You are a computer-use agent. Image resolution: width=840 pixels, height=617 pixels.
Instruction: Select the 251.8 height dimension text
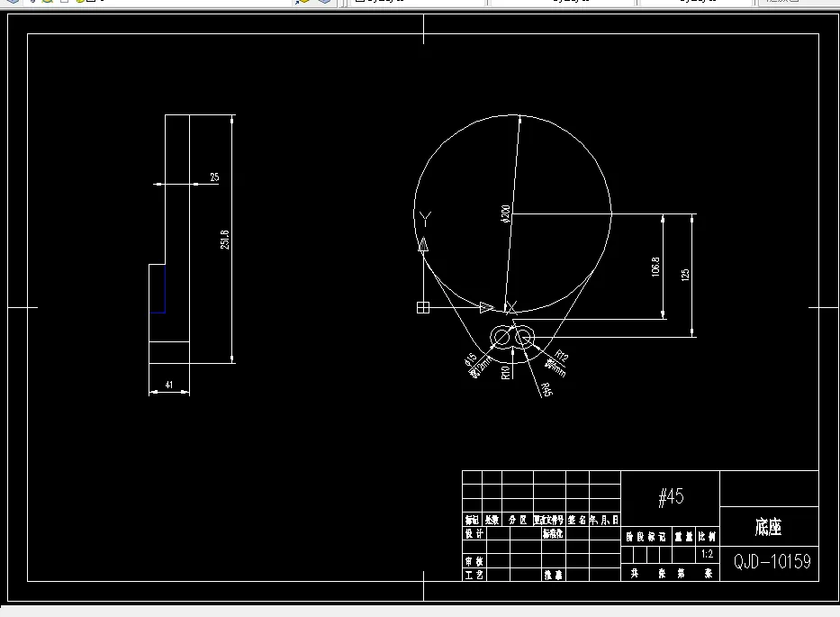coord(225,240)
